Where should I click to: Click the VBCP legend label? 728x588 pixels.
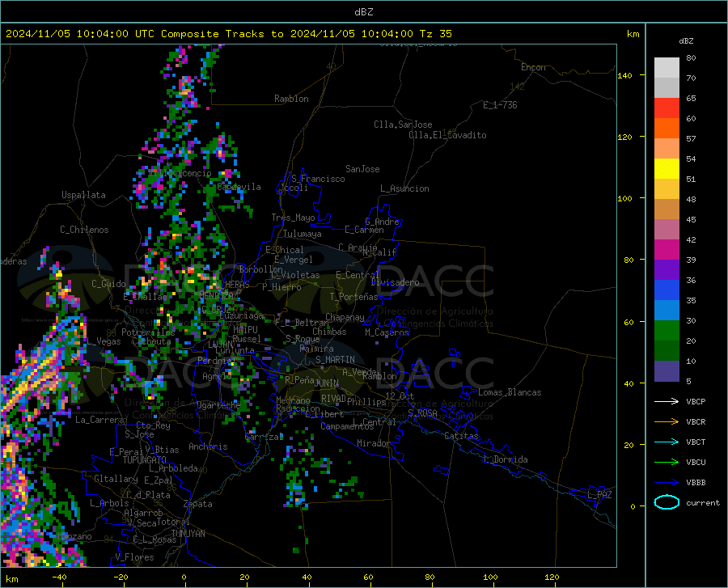click(x=696, y=401)
